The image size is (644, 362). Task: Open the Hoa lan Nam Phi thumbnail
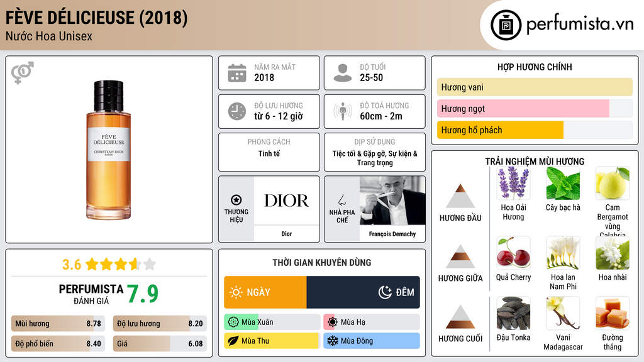click(x=563, y=253)
